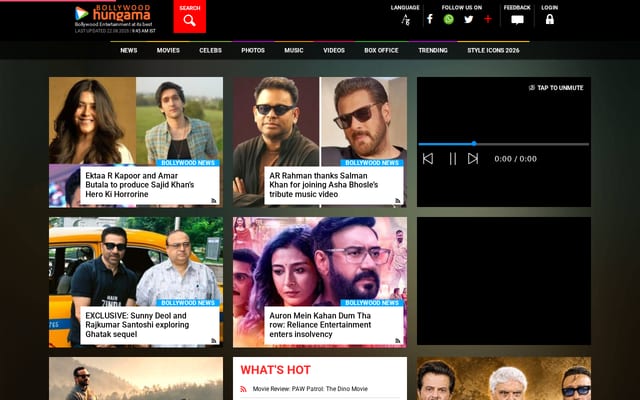This screenshot has height=400, width=640.
Task: Read the Auron Mein Kahan Dum Tha row article
Action: click(x=320, y=325)
